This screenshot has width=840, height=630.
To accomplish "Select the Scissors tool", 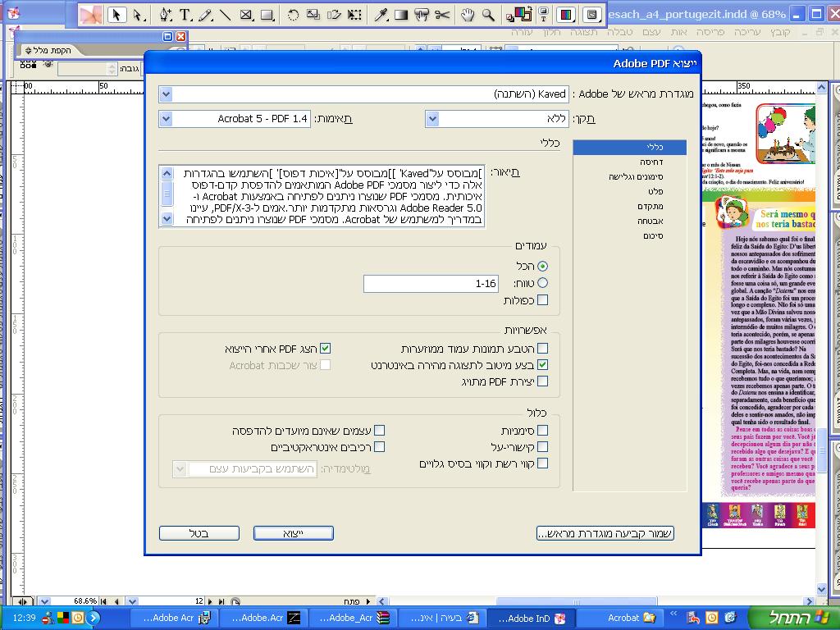I will click(x=442, y=15).
